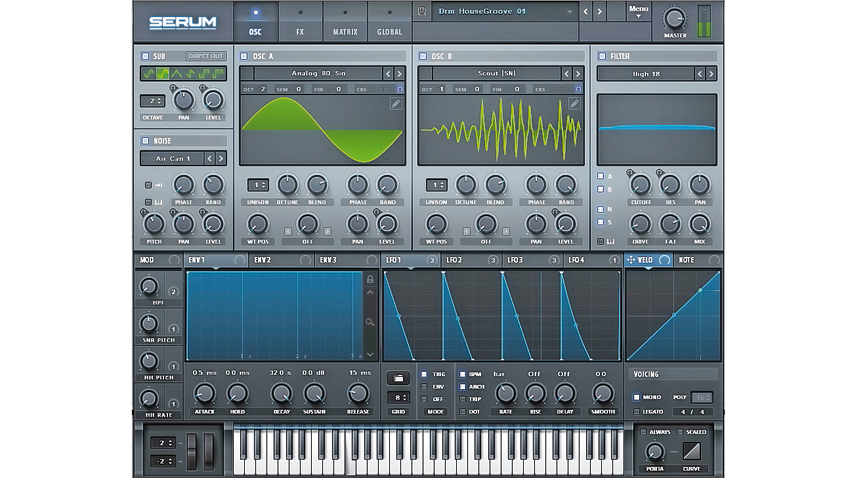Click the Serum logo
This screenshot has height=478, width=850.
tap(183, 22)
